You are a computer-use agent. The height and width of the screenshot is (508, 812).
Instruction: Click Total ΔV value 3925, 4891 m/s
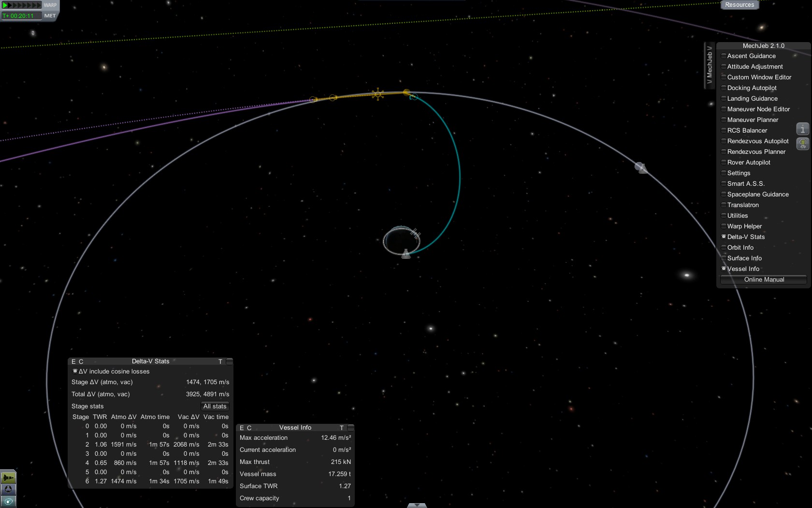coord(207,394)
